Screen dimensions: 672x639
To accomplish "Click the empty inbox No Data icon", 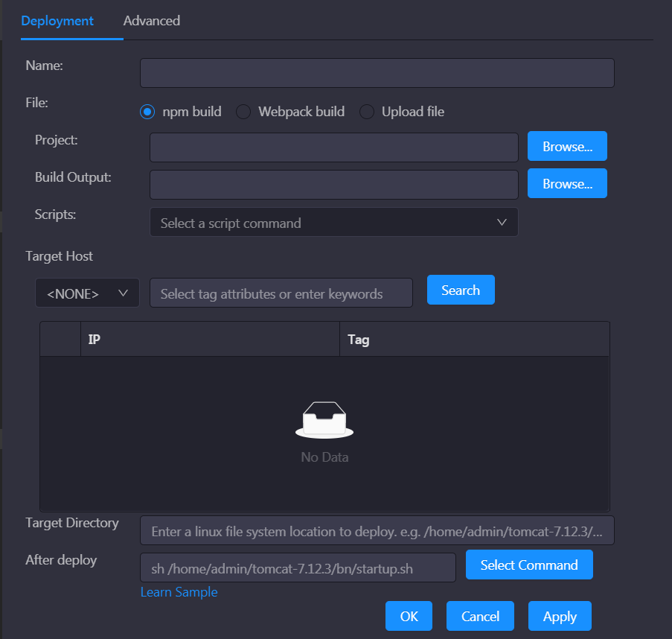I will (x=324, y=421).
